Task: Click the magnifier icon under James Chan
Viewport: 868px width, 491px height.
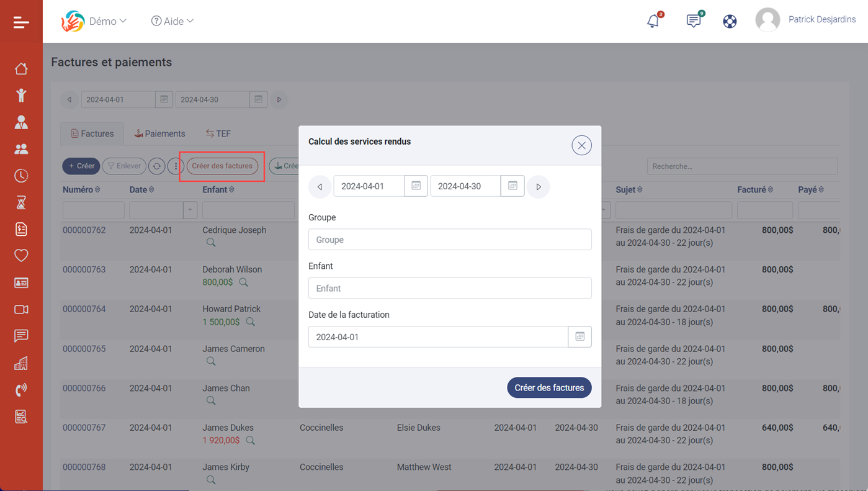Action: point(211,401)
